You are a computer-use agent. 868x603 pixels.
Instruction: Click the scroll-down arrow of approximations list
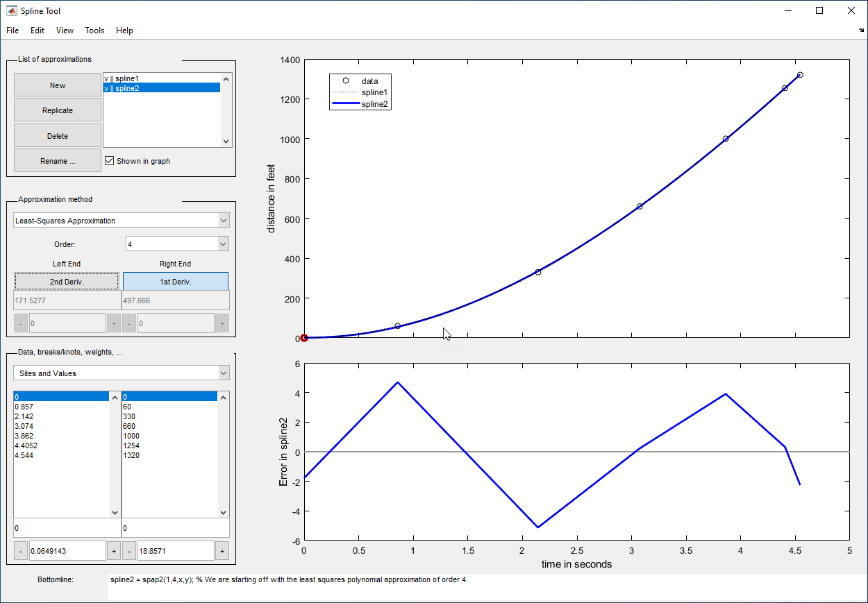click(226, 141)
